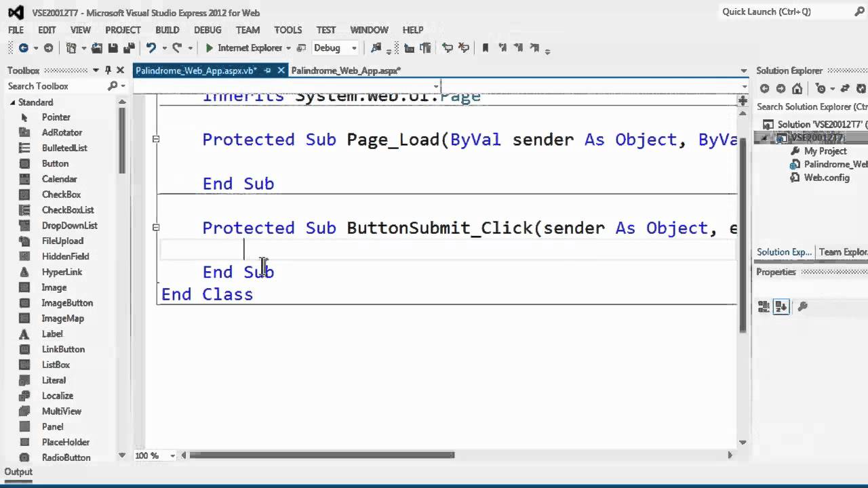The height and width of the screenshot is (488, 868).
Task: Open the FILE menu
Action: tap(16, 30)
